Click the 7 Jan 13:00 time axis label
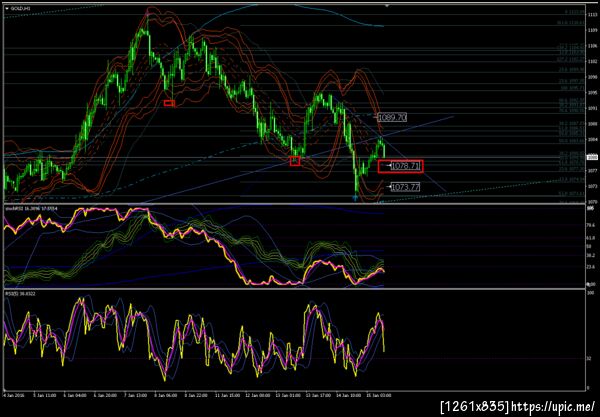 click(136, 395)
